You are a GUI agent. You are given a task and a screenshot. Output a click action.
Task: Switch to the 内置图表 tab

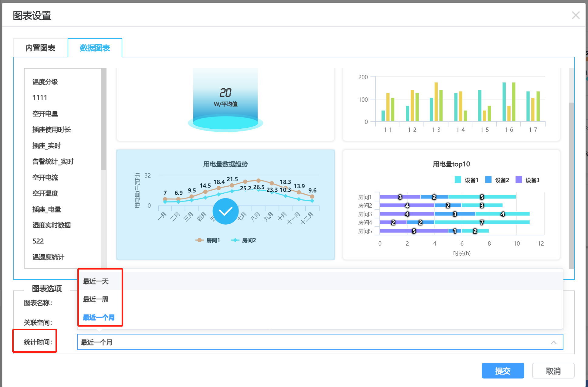click(x=40, y=48)
